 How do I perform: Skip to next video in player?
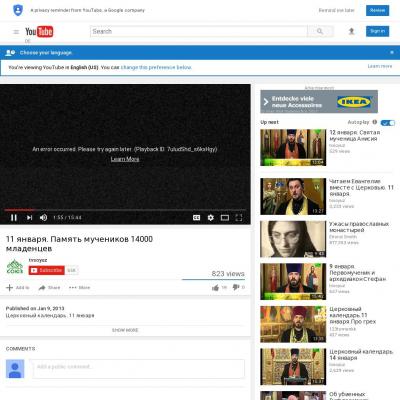coord(29,218)
